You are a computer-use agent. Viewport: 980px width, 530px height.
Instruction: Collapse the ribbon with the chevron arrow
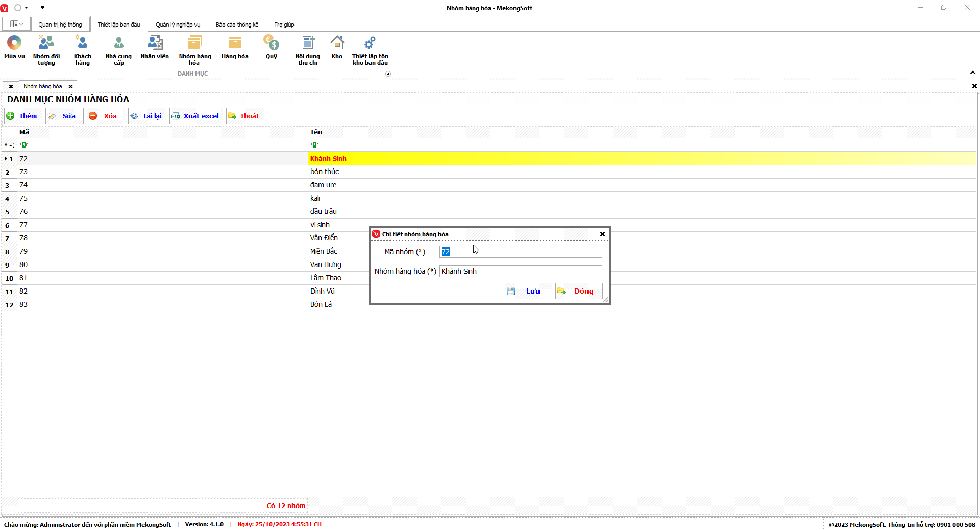coord(973,73)
